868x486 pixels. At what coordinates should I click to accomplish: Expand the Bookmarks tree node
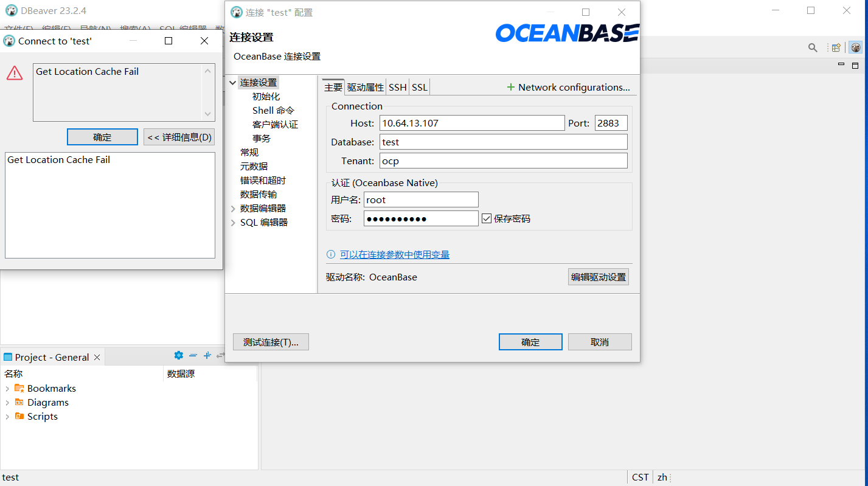[7, 388]
